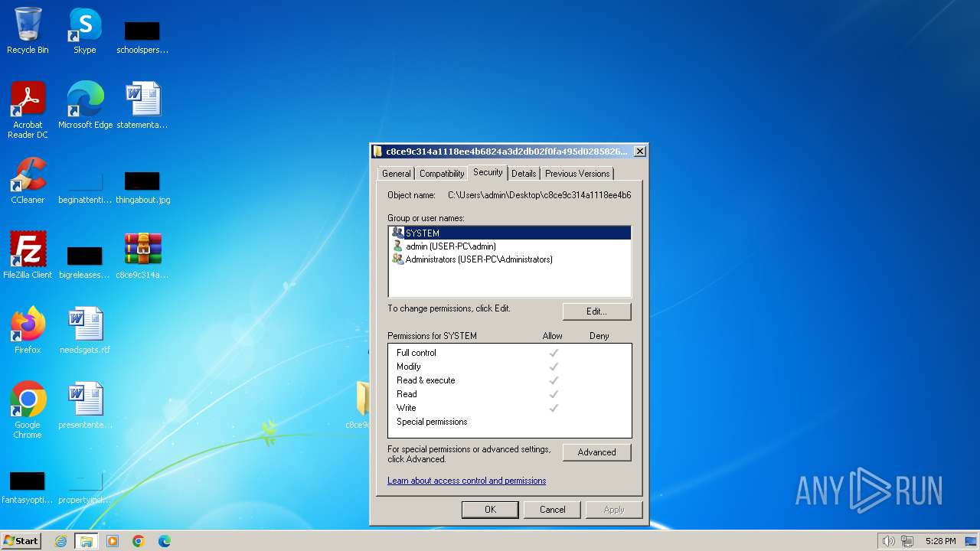This screenshot has width=980, height=551.
Task: Click the network tray icon
Action: pos(907,541)
